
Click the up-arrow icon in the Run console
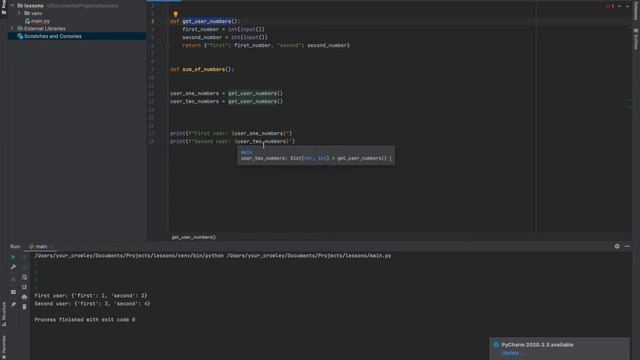pos(24,257)
